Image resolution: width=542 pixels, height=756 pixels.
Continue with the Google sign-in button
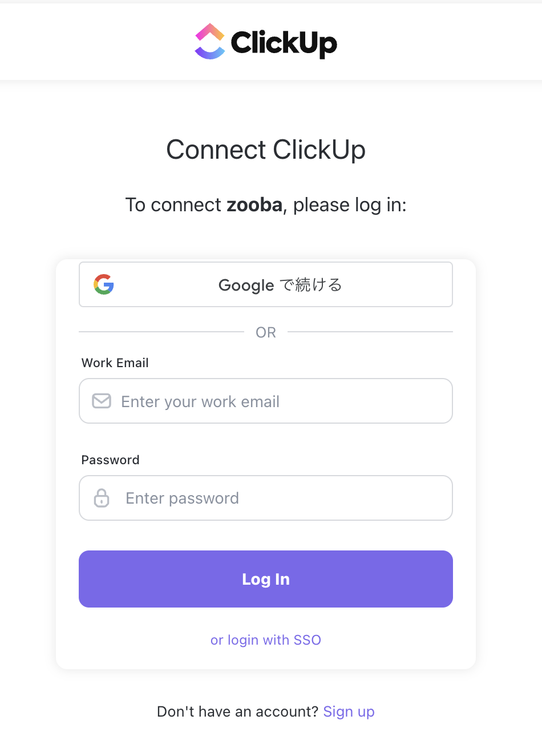pyautogui.click(x=266, y=284)
